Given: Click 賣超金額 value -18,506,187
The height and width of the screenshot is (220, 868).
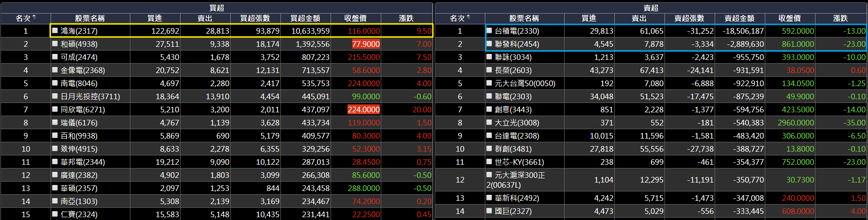Looking at the screenshot, I should pyautogui.click(x=743, y=31).
